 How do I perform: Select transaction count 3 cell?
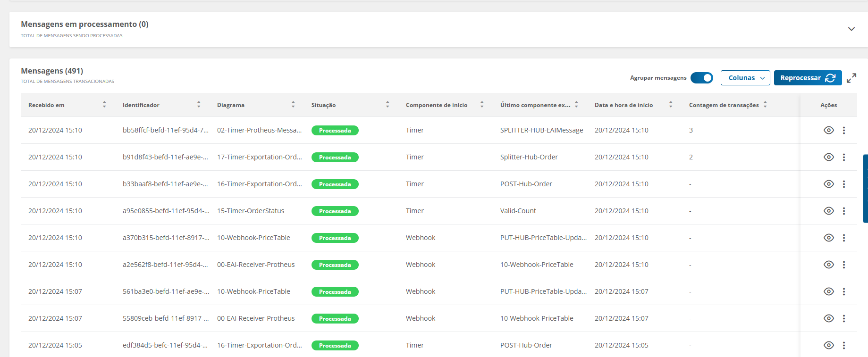(x=691, y=130)
